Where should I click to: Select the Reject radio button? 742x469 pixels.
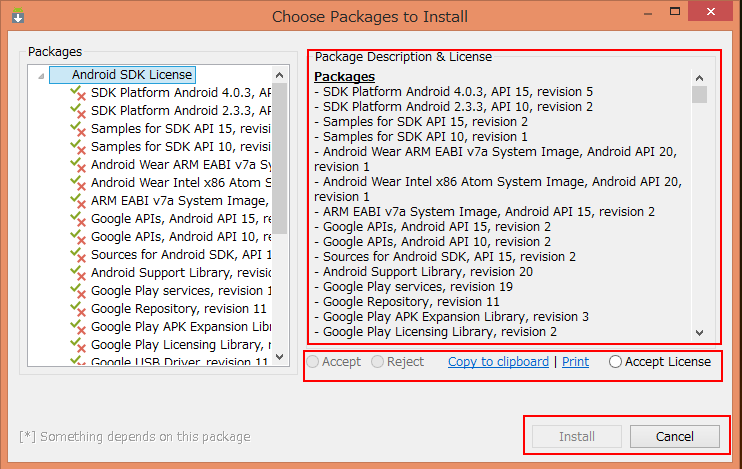[x=377, y=362]
